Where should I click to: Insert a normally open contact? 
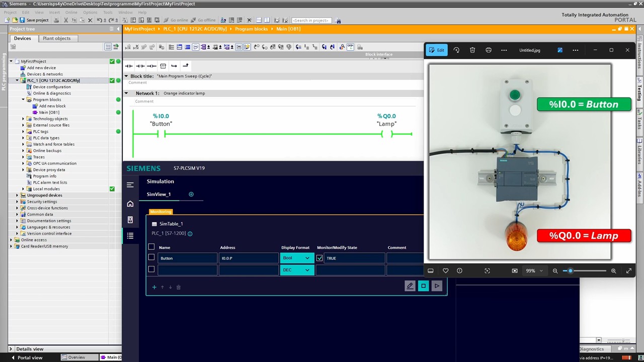coord(129,66)
